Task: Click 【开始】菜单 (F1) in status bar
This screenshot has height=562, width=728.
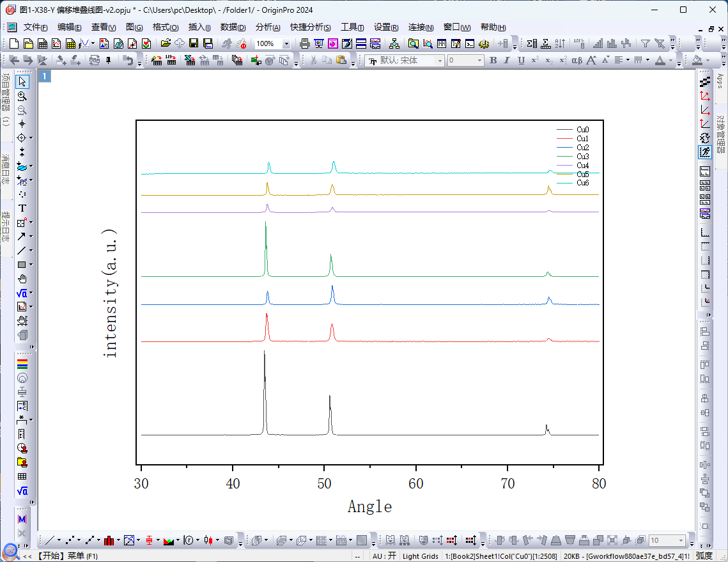Action: [67, 556]
